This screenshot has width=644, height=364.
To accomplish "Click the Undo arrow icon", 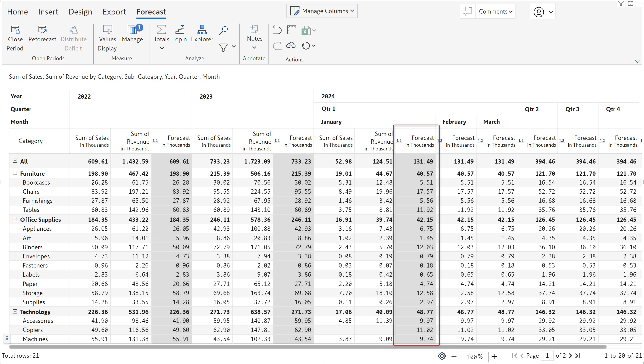I will point(277,30).
